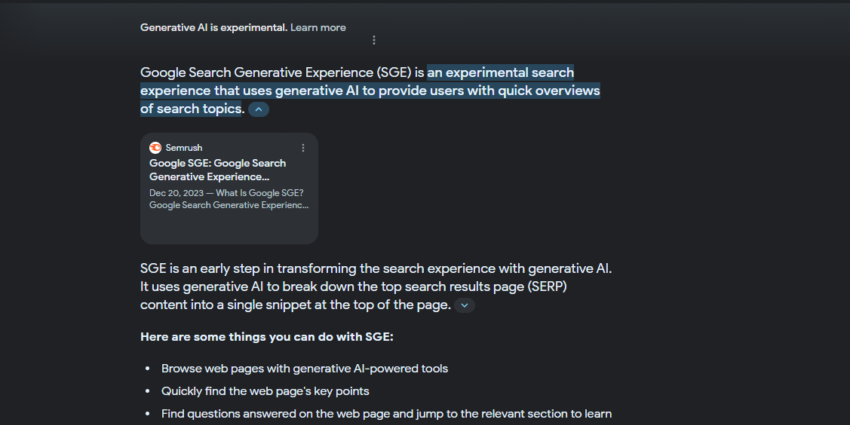The height and width of the screenshot is (425, 850).
Task: Open the three-dot menu below the Generative AI notice
Action: click(374, 41)
